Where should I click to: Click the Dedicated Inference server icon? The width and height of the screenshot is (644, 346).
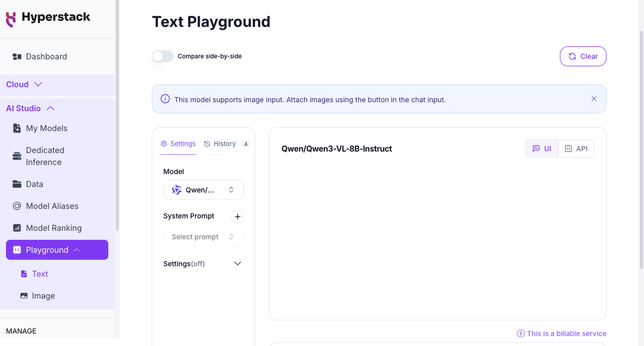click(17, 156)
